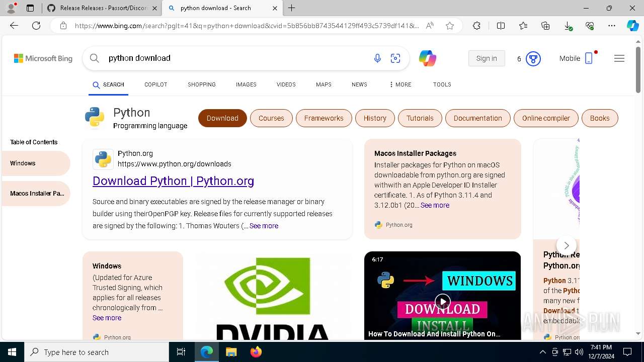The height and width of the screenshot is (362, 644).
Task: Launch Firefox from taskbar
Action: click(x=256, y=352)
